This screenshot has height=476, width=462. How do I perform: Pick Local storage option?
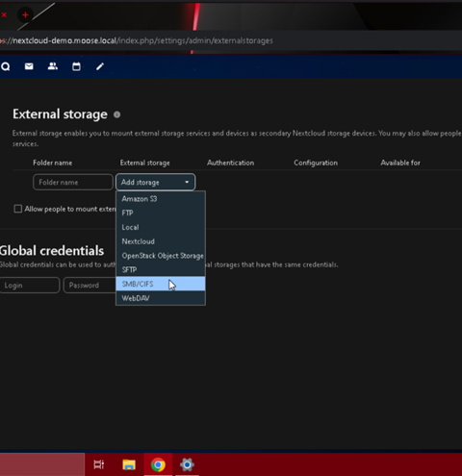tap(161, 227)
